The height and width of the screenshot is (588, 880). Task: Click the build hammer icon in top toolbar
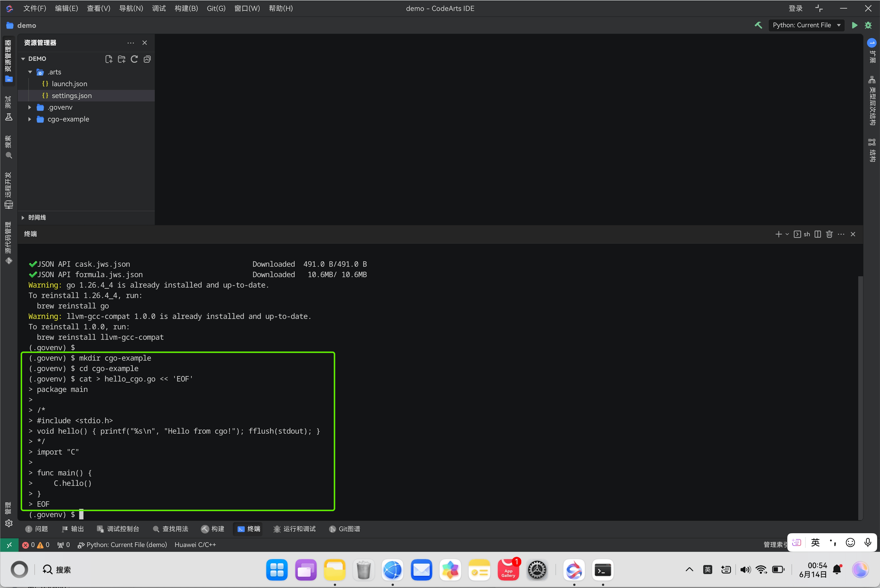(758, 25)
